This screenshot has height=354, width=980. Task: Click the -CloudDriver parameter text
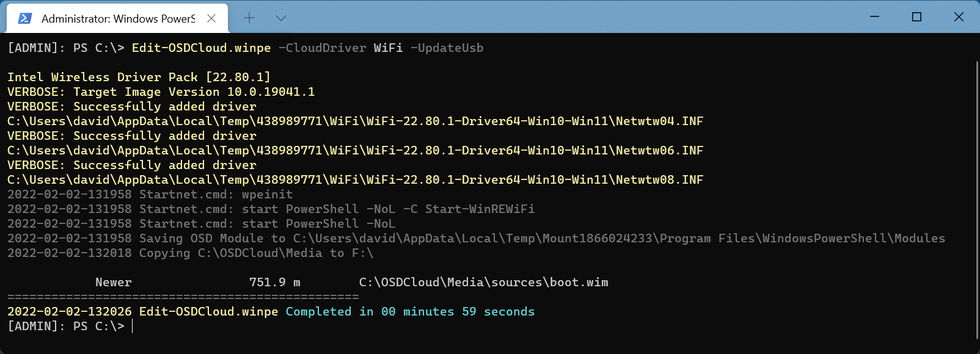pyautogui.click(x=322, y=48)
